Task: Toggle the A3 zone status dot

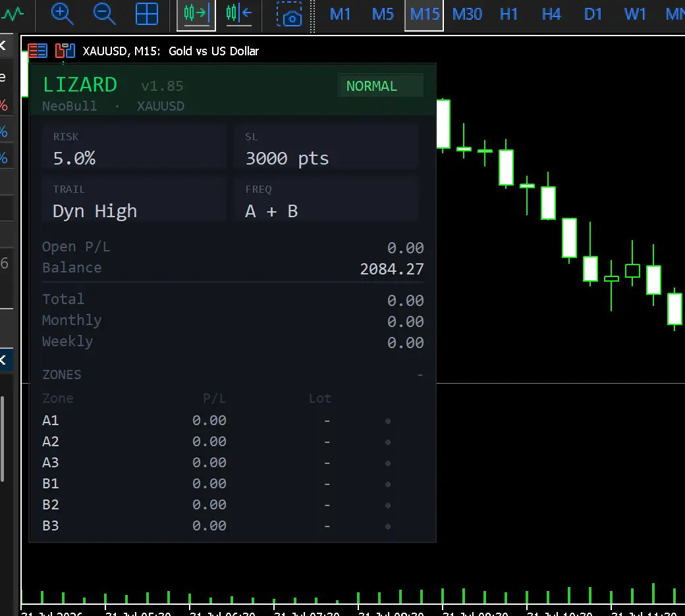Action: coord(387,463)
